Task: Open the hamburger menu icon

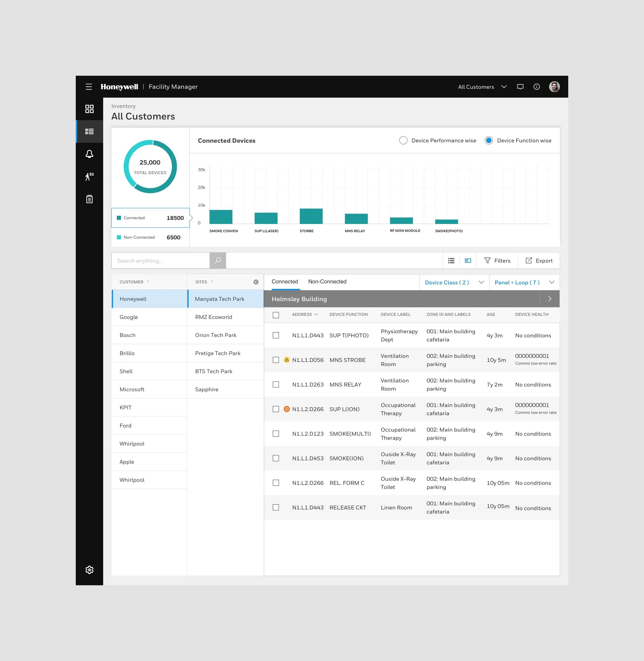Action: (x=89, y=87)
